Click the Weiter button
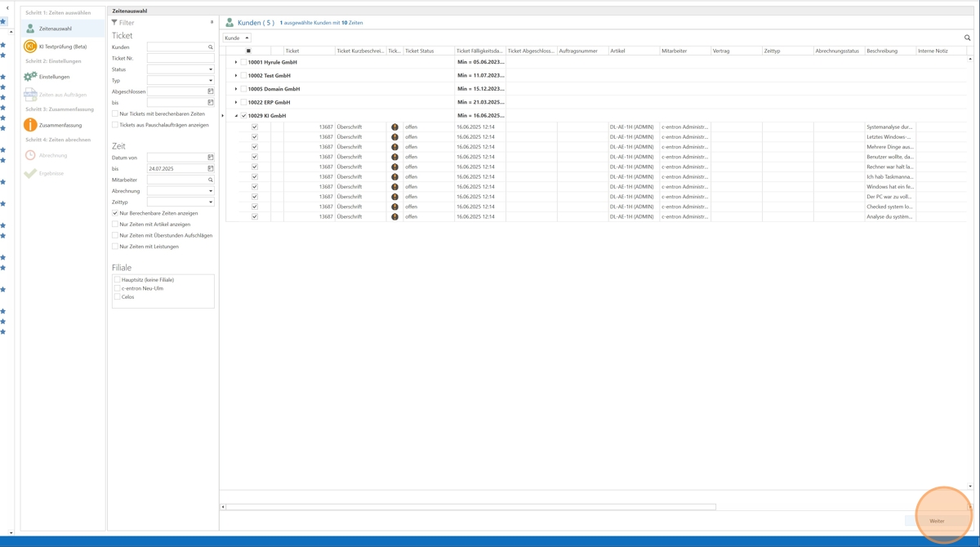The height and width of the screenshot is (547, 980). [x=937, y=521]
